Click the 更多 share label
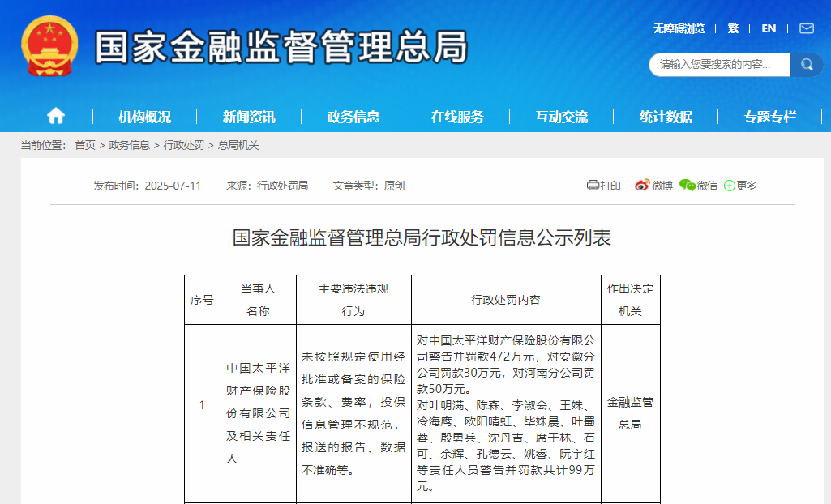Screen dimensions: 831x504 tap(747, 186)
